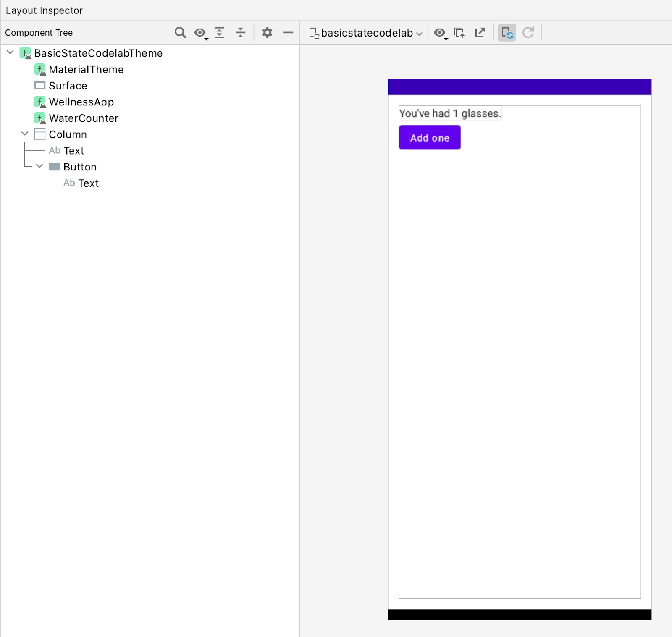Open the basicstatecodelab process dropdown

365,33
